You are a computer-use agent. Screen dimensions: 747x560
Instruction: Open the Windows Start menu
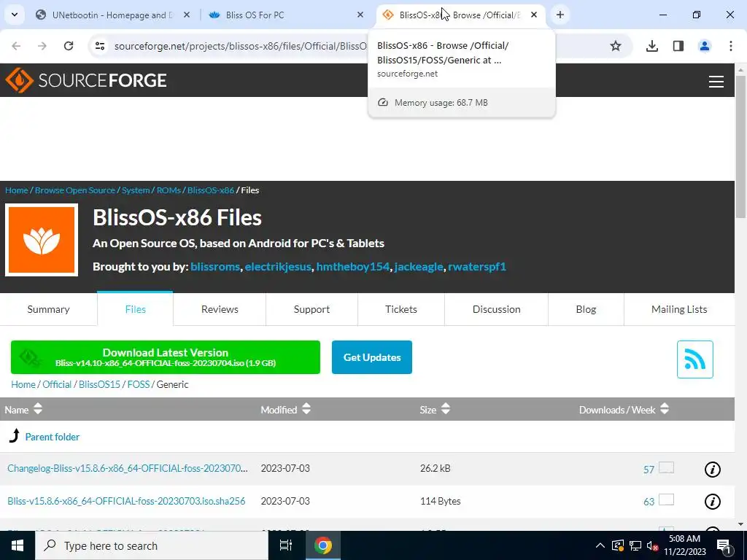tap(18, 545)
